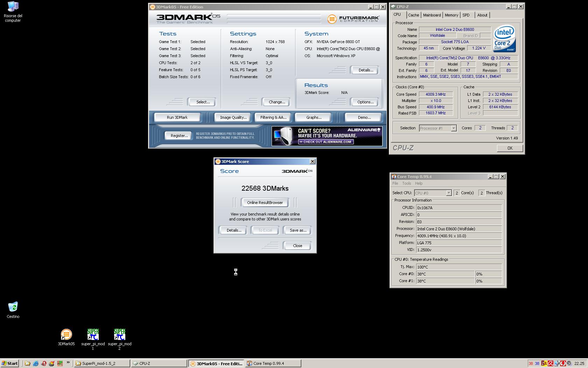This screenshot has height=368, width=588.
Task: Click Online ResultBrowser button
Action: point(265,203)
